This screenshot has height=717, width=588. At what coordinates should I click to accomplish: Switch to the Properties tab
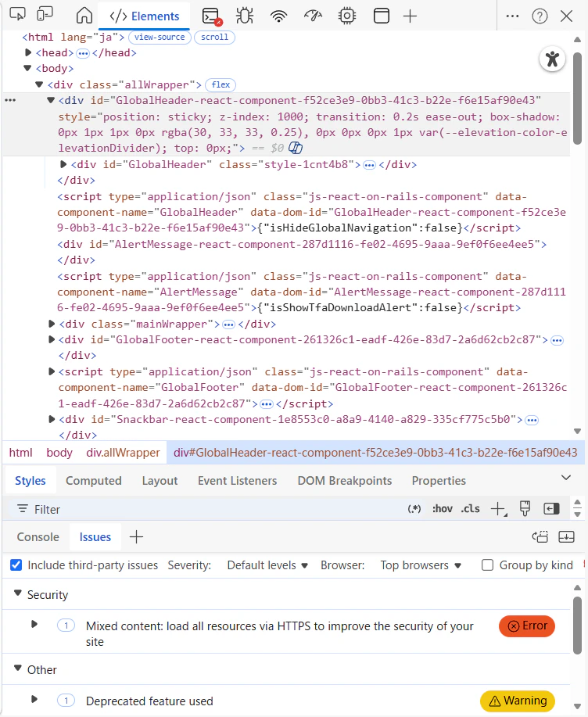click(439, 481)
